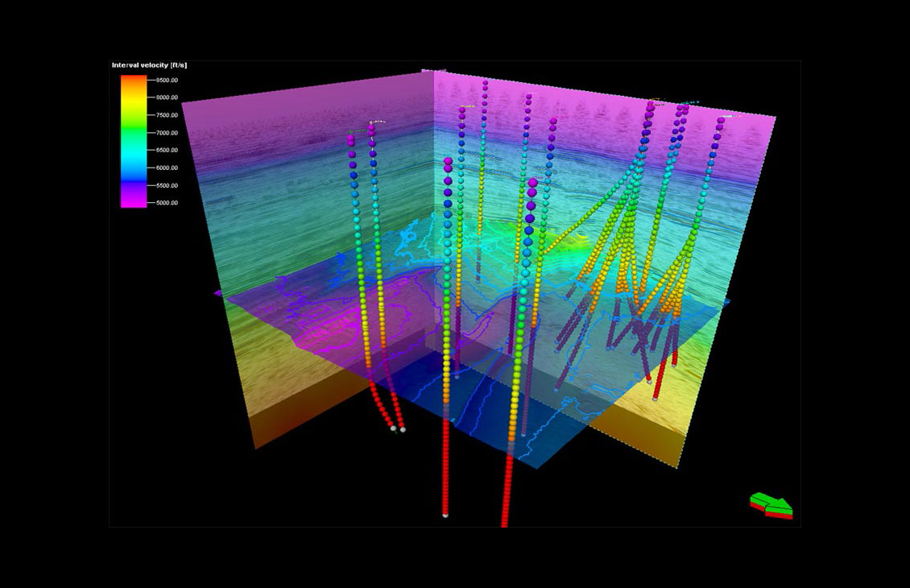Click the green north orientation arrow
Image resolution: width=910 pixels, height=588 pixels.
click(771, 503)
